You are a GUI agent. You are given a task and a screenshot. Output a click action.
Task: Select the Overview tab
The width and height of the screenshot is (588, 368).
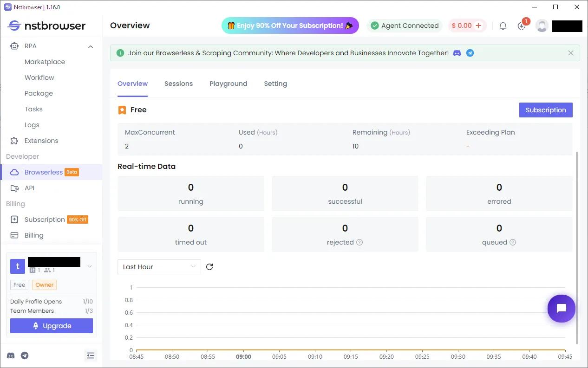tap(132, 84)
